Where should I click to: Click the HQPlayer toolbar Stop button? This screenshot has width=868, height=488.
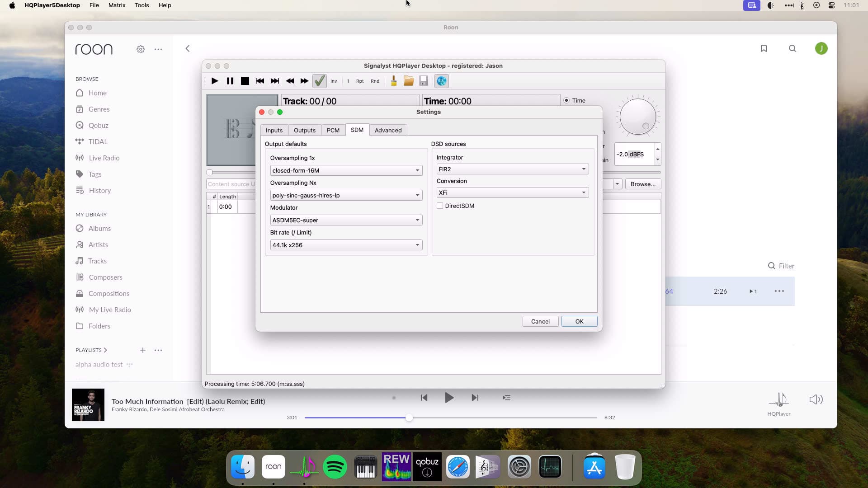point(245,81)
